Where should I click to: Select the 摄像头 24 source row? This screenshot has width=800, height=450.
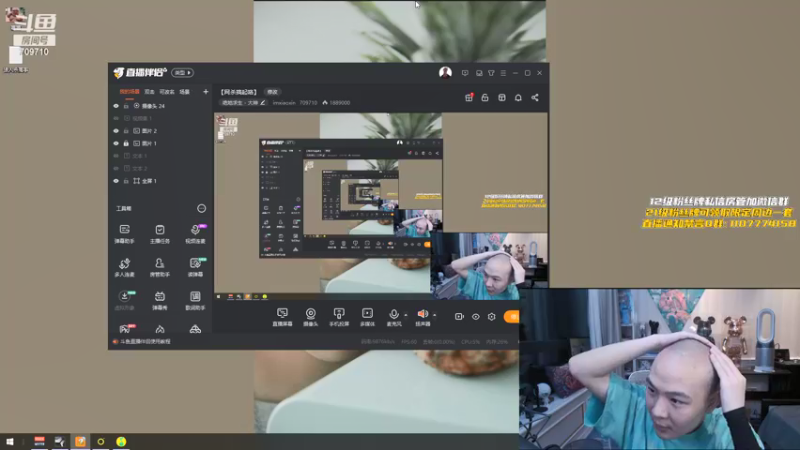click(x=160, y=106)
